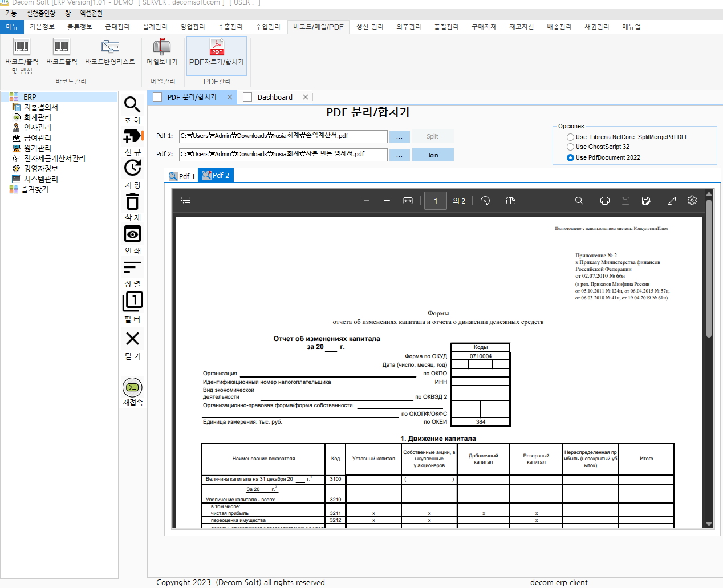This screenshot has width=723, height=588.
Task: Open the 품질관리 ribbon tab
Action: [446, 27]
